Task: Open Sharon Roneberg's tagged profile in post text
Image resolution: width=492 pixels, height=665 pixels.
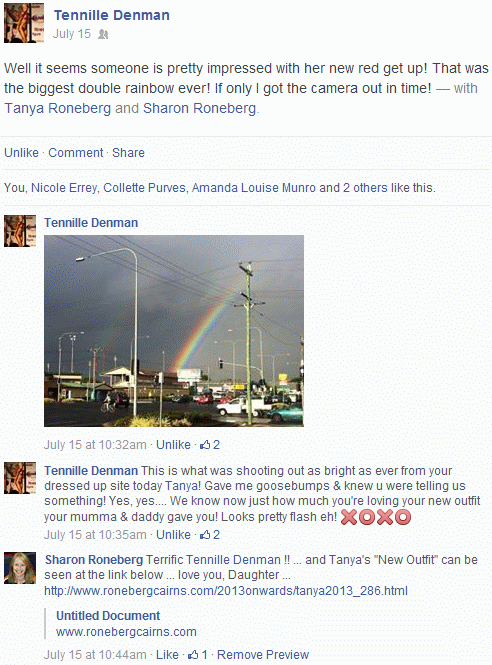Action: pyautogui.click(x=199, y=108)
